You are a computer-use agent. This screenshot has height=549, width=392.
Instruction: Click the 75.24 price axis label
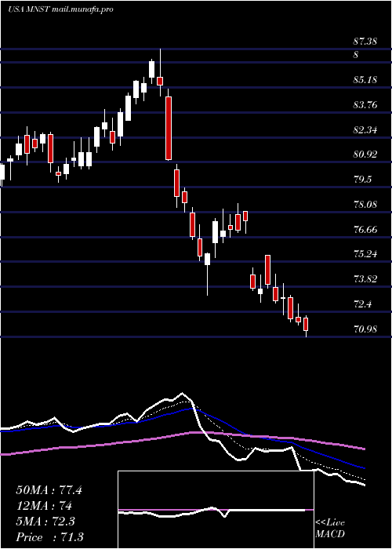pos(365,254)
